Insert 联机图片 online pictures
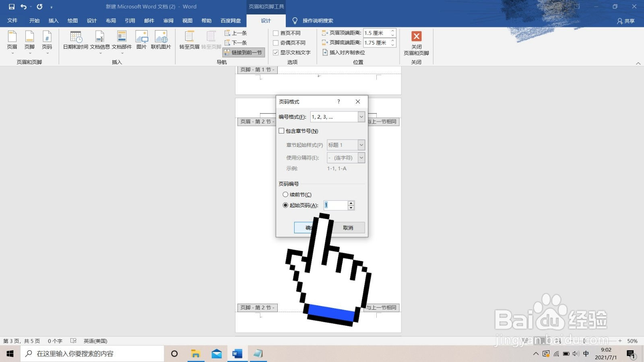Viewport: 644px width, 362px height. [x=161, y=40]
